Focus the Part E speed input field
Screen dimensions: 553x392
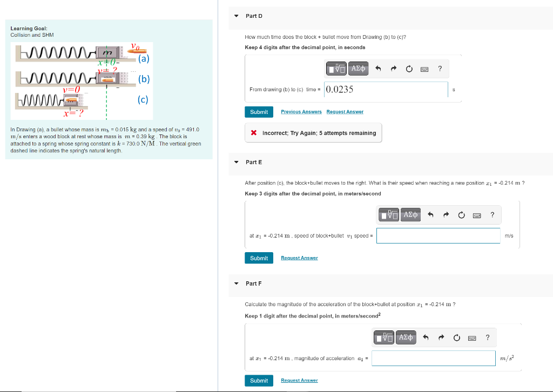click(x=439, y=235)
